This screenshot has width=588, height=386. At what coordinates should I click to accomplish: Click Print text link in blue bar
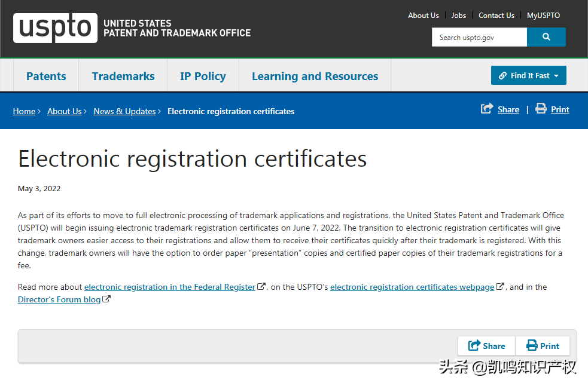560,109
